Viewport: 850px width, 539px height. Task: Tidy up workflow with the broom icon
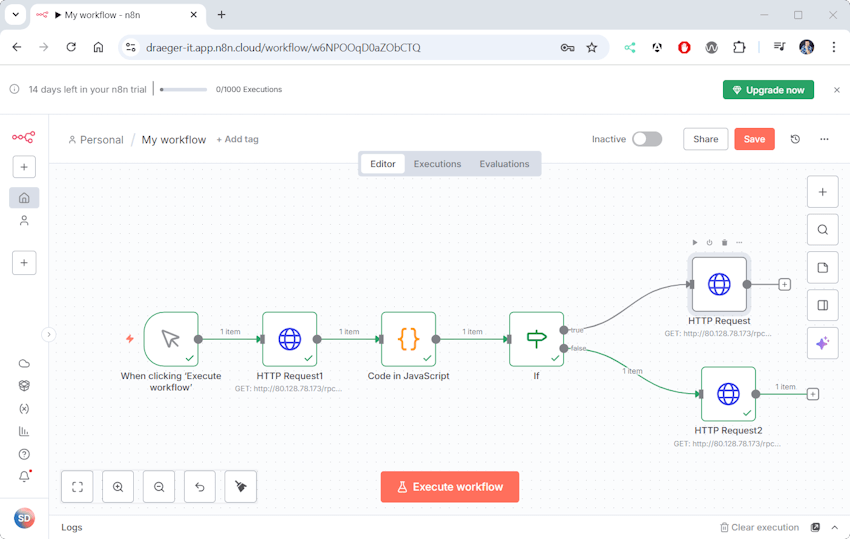click(x=240, y=487)
